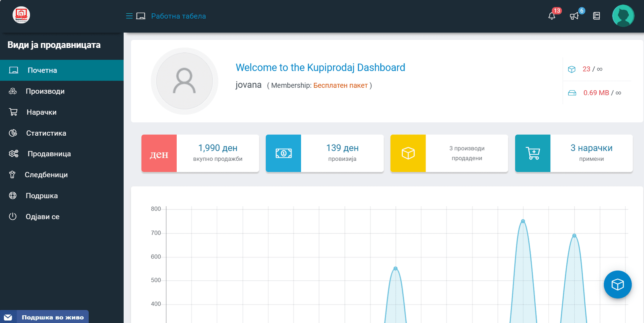Click Види ја продавницата heading
644x323 pixels.
(x=54, y=45)
